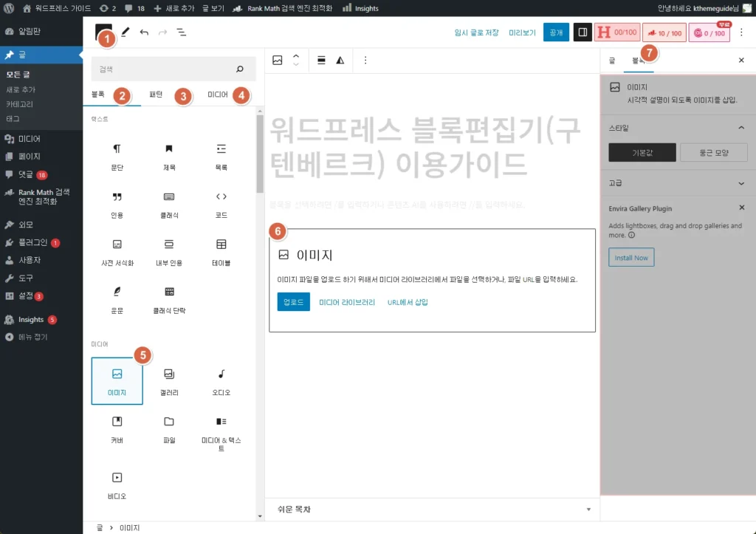Open Appearance (외모) menu
This screenshot has height=534, width=756.
(41, 225)
